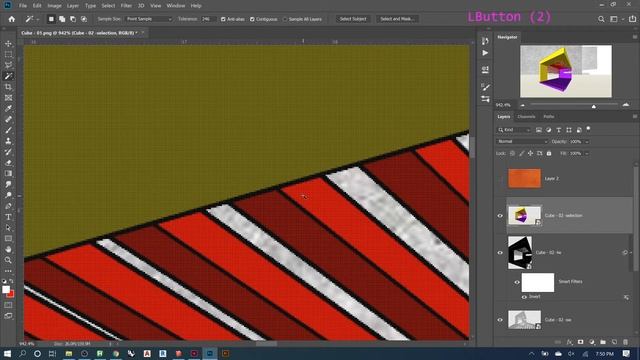This screenshot has width=640, height=360.
Task: Click the Navigator zoom slider handle
Action: click(x=594, y=106)
